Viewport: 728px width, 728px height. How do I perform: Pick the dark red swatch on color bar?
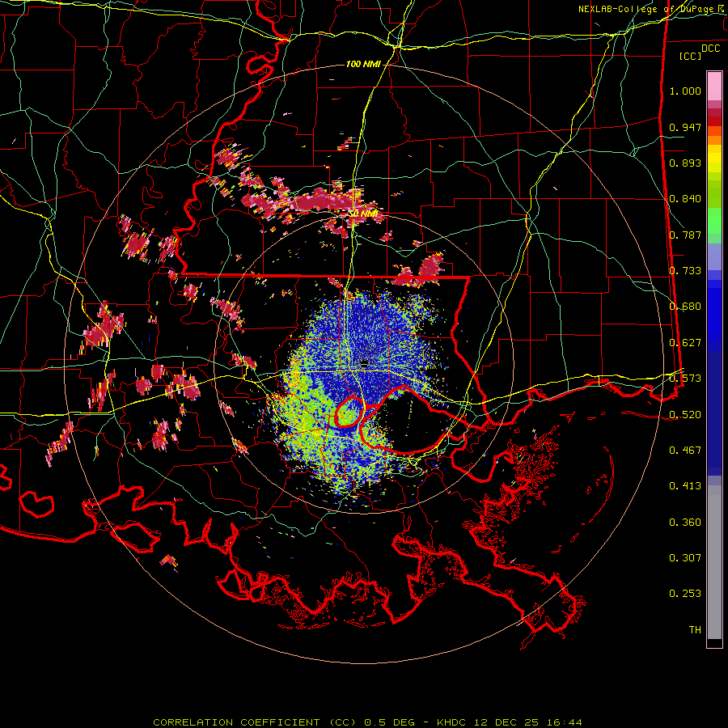pyautogui.click(x=714, y=121)
